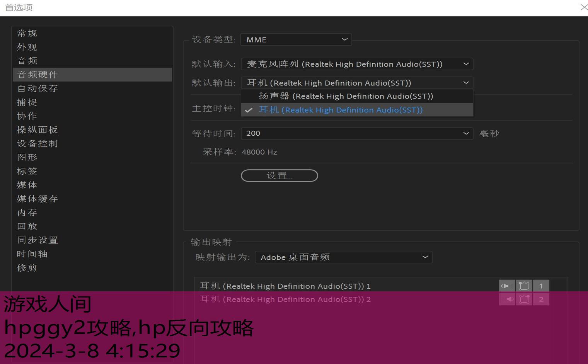Click the 主控时钟 label
The width and height of the screenshot is (588, 364).
(214, 109)
